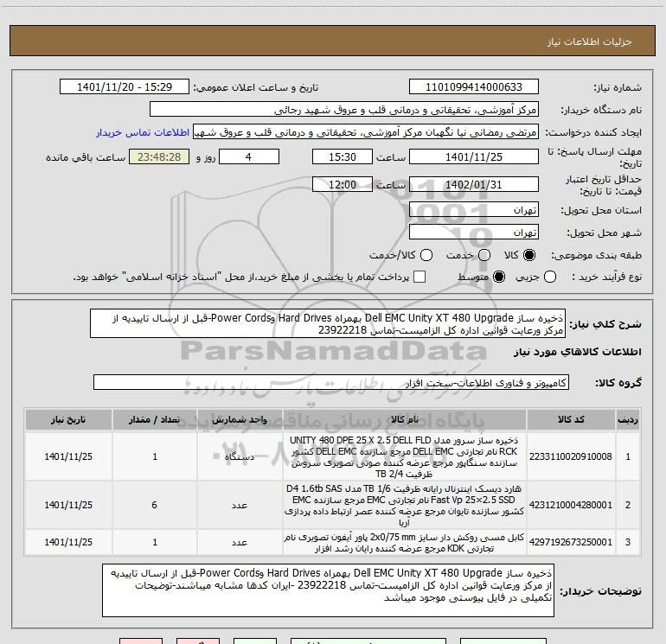Click the request creator field مرتضی رمضانی نیا
Viewport: 666px width, 644px height.
(366, 132)
